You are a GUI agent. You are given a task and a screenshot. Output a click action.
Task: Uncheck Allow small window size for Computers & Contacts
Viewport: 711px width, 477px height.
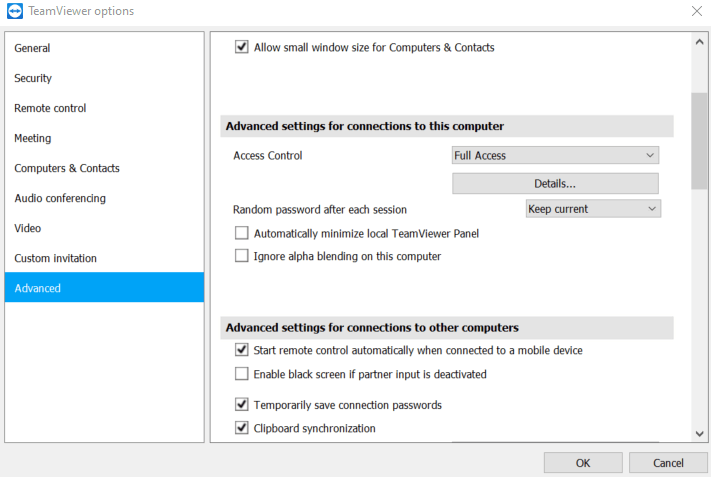click(x=242, y=47)
